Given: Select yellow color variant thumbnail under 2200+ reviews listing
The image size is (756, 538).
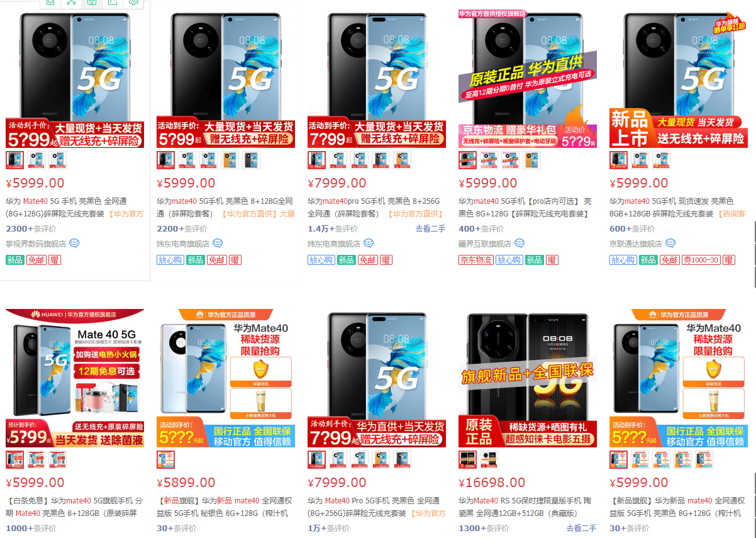Looking at the screenshot, I should click(230, 160).
